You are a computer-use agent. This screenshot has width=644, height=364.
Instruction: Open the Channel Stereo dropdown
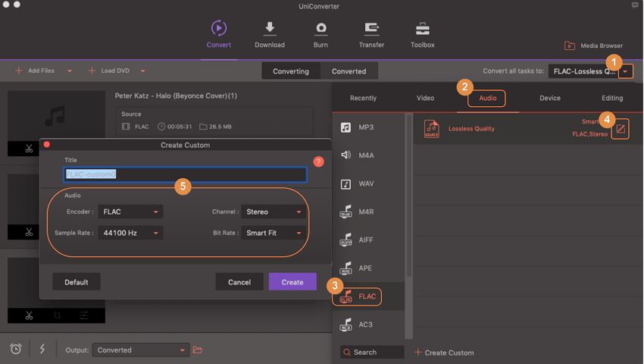[x=274, y=212]
